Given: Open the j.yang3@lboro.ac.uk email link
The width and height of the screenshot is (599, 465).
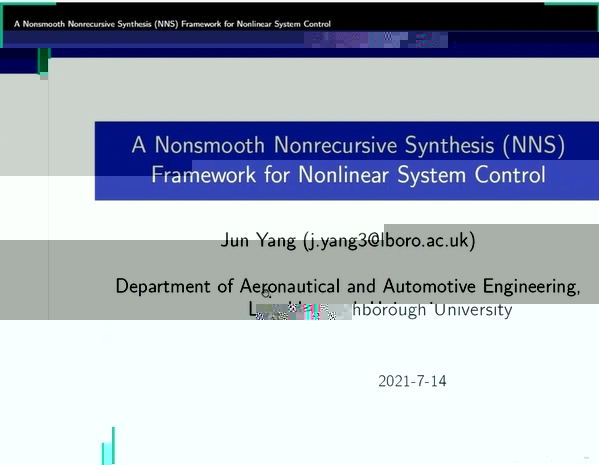Looking at the screenshot, I should coord(389,241).
